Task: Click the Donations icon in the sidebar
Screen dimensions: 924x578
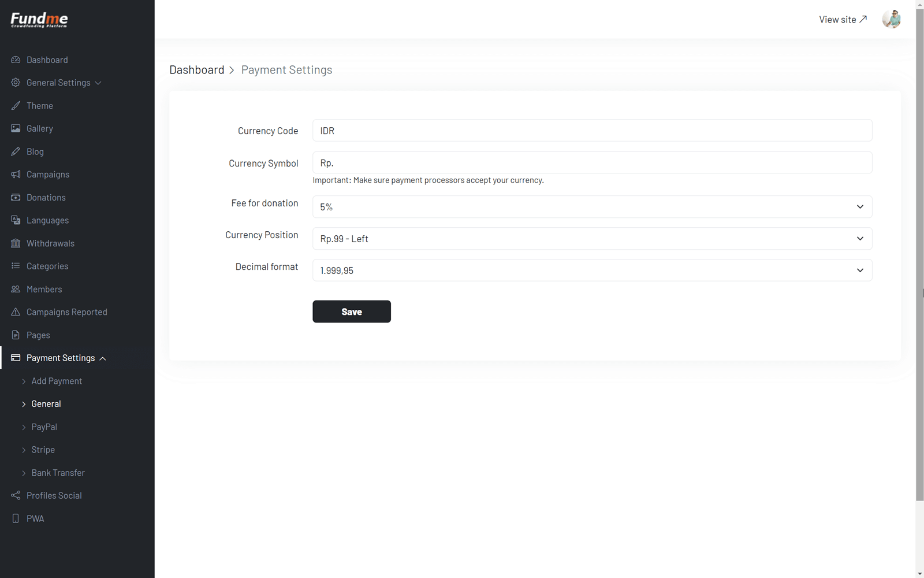Action: (16, 197)
